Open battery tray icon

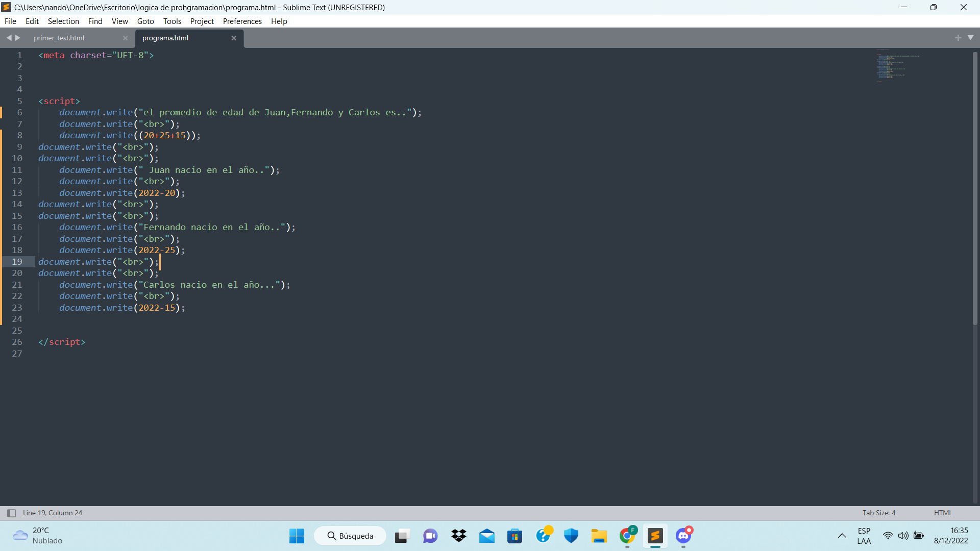[x=919, y=536]
